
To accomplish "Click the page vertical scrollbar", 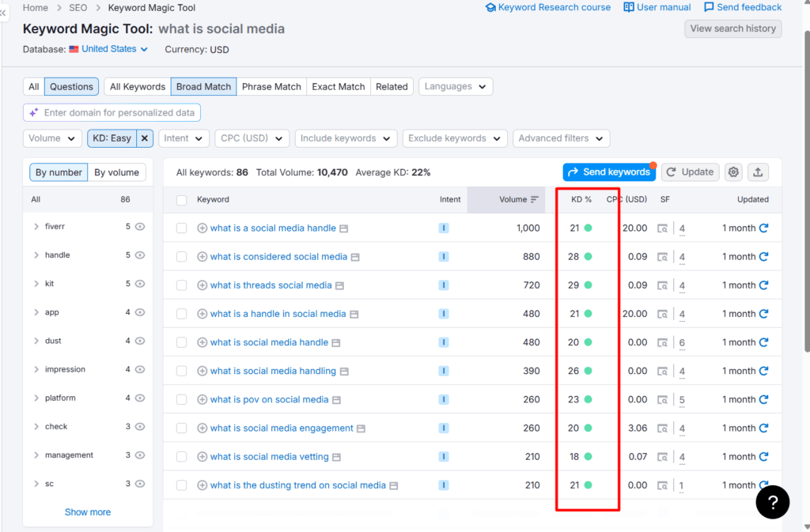I will 807,191.
